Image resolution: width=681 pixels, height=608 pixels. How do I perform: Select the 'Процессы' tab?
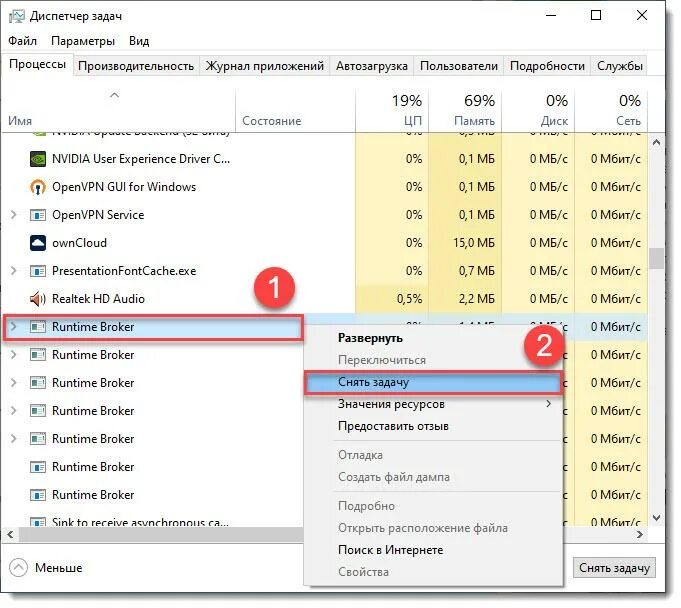pos(37,64)
